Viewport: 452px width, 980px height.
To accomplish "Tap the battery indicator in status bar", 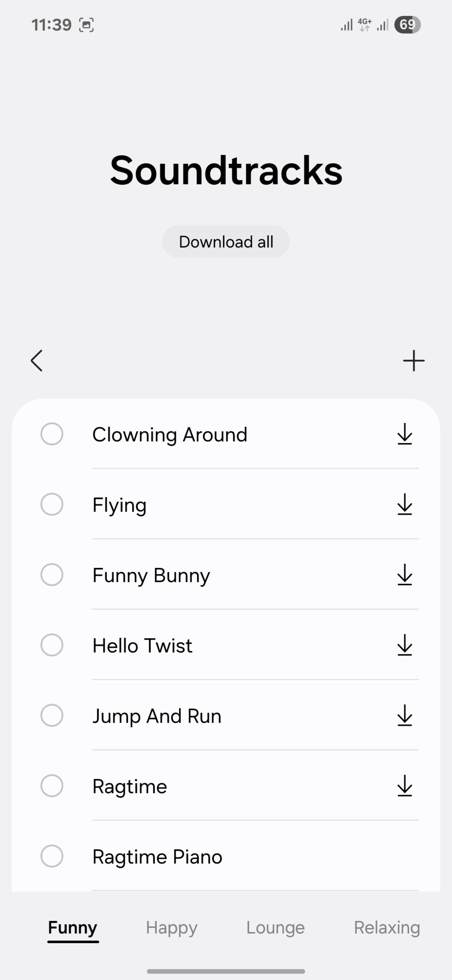I will click(407, 25).
